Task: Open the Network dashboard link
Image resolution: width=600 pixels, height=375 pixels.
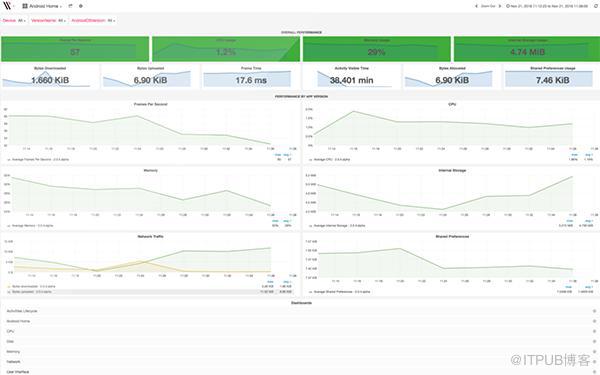Action: tap(13, 362)
